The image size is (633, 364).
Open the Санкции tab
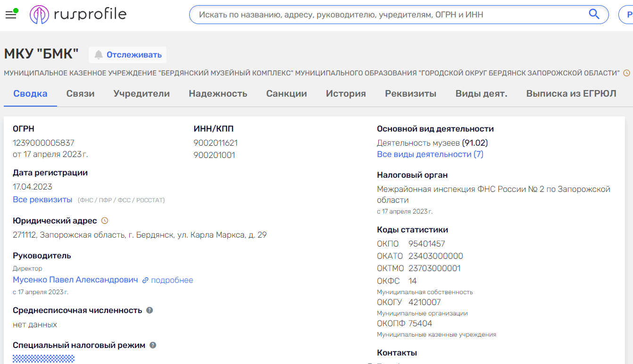coord(286,93)
